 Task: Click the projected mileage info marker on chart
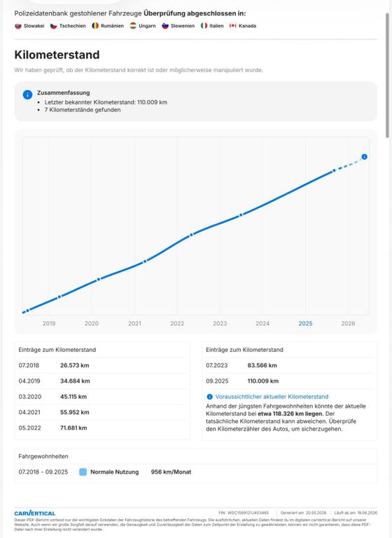click(x=364, y=157)
